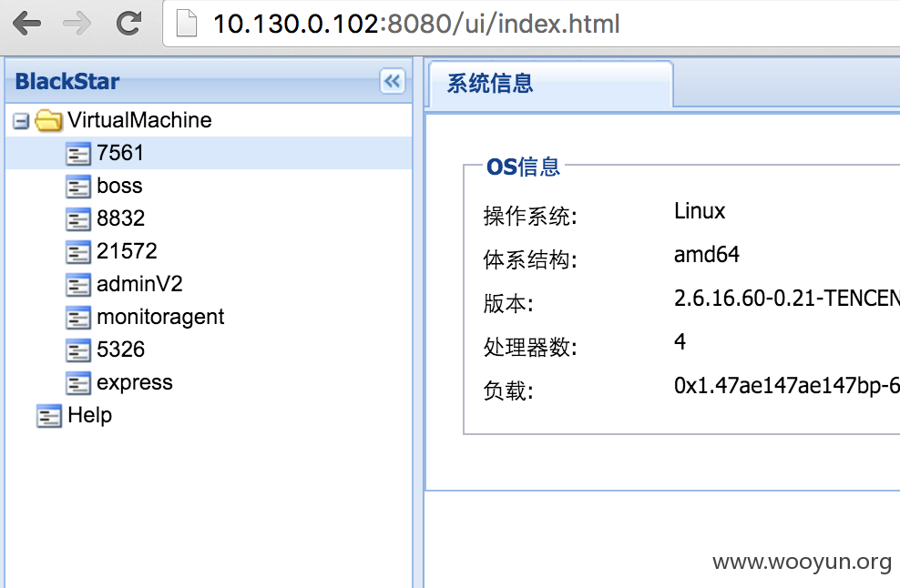Select the 7561 process node
The height and width of the screenshot is (588, 900).
pyautogui.click(x=119, y=153)
